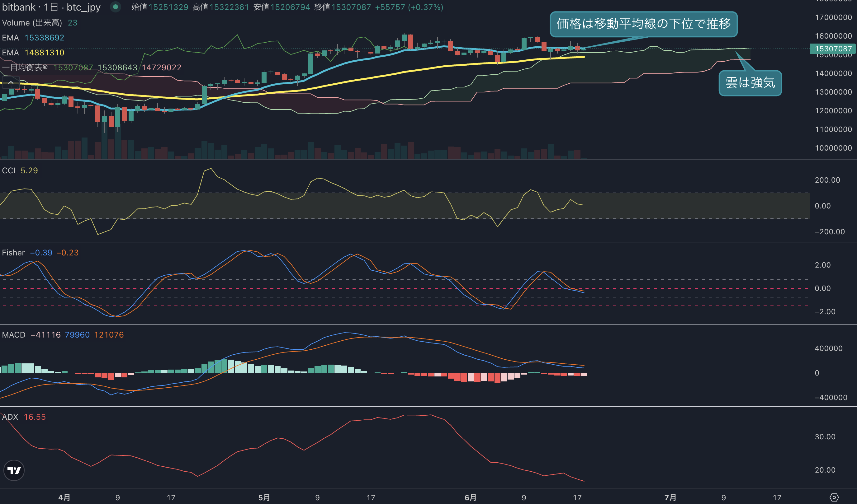Click the green market status dot beside symbol
Viewport: 857px width, 504px height.
coord(116,7)
